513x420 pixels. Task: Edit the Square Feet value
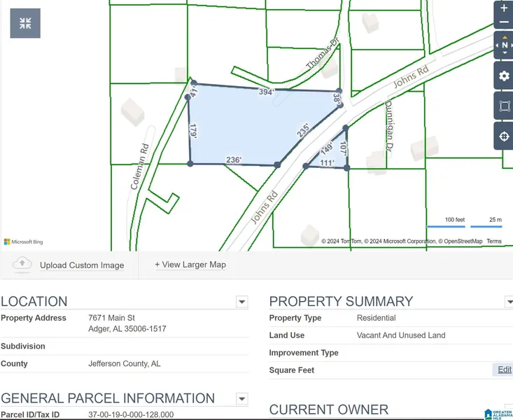tap(504, 370)
